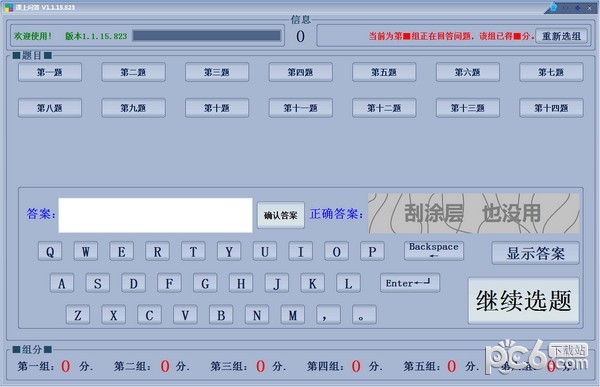Tap the Z key
600x387 pixels.
78,315
